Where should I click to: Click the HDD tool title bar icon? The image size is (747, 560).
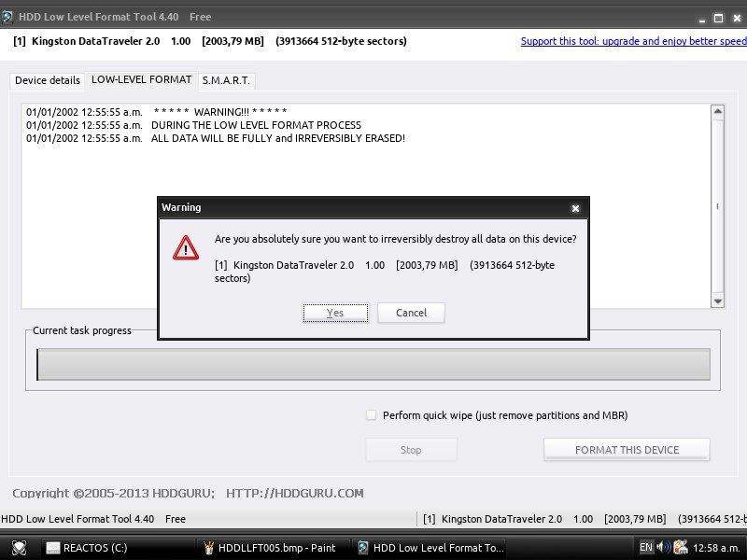tap(7, 17)
